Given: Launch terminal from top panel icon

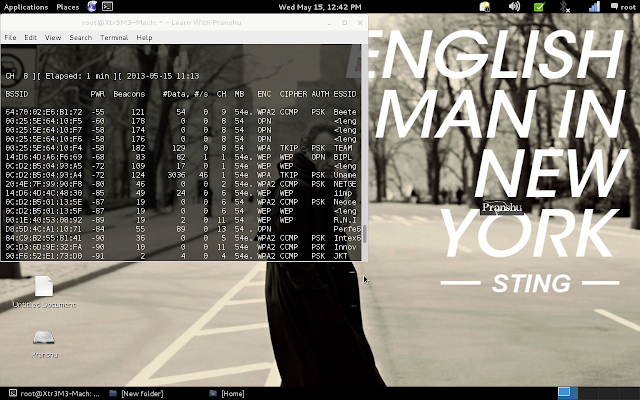Looking at the screenshot, I should (x=107, y=7).
